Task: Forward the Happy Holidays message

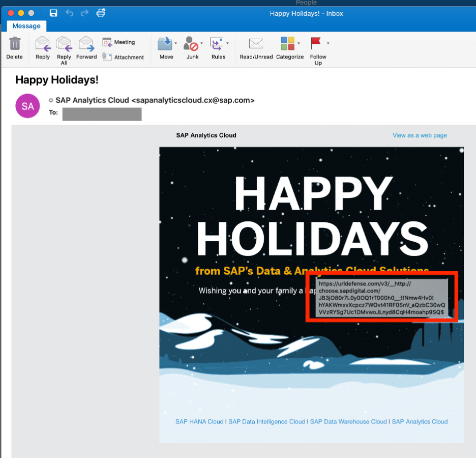Action: pyautogui.click(x=86, y=44)
